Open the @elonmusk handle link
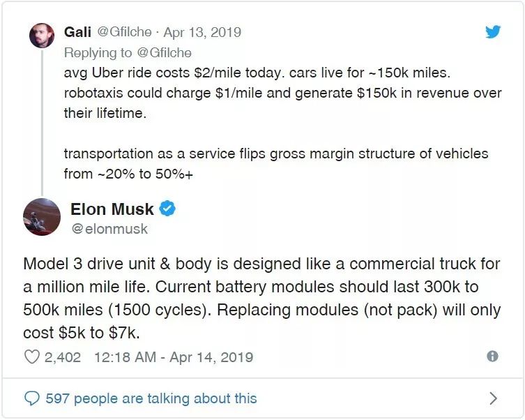Screen dimensions: 525x420 [109, 229]
